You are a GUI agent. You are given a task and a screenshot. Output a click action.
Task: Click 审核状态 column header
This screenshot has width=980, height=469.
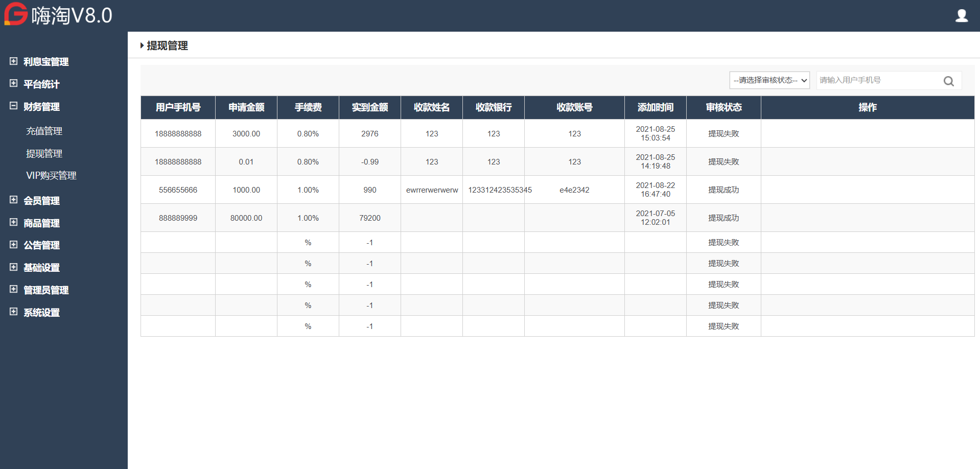tap(724, 107)
